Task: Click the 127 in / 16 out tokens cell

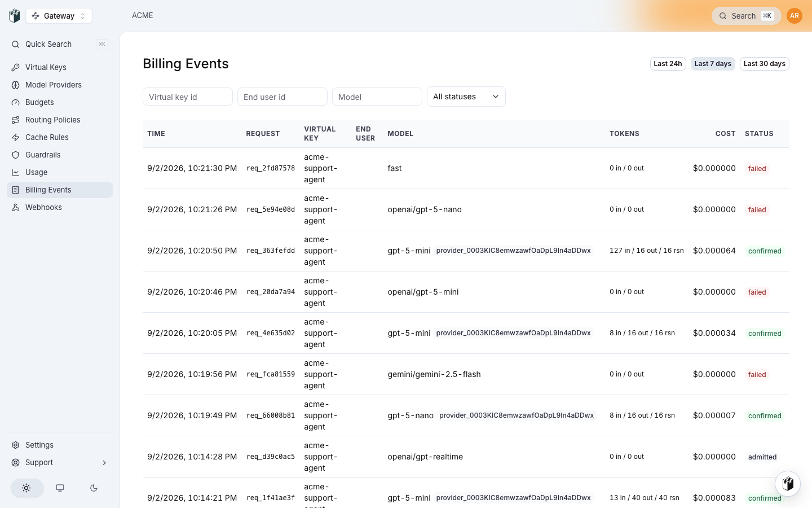Action: 647,251
